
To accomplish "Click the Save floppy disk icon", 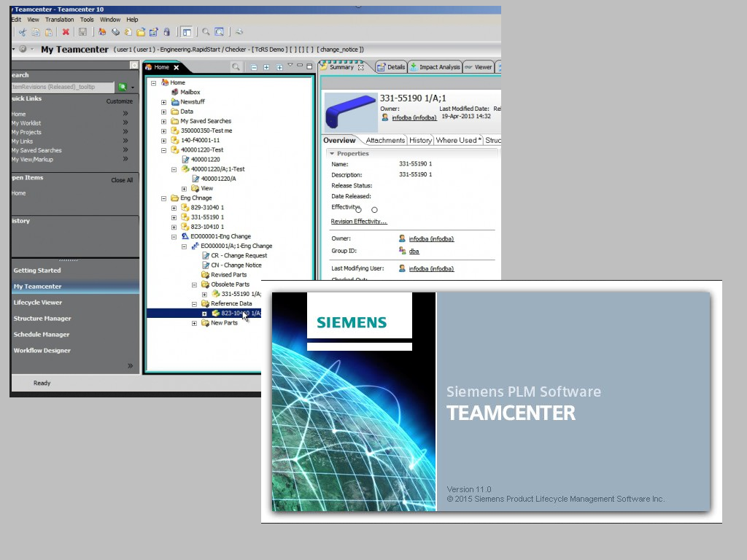I will pyautogui.click(x=82, y=32).
